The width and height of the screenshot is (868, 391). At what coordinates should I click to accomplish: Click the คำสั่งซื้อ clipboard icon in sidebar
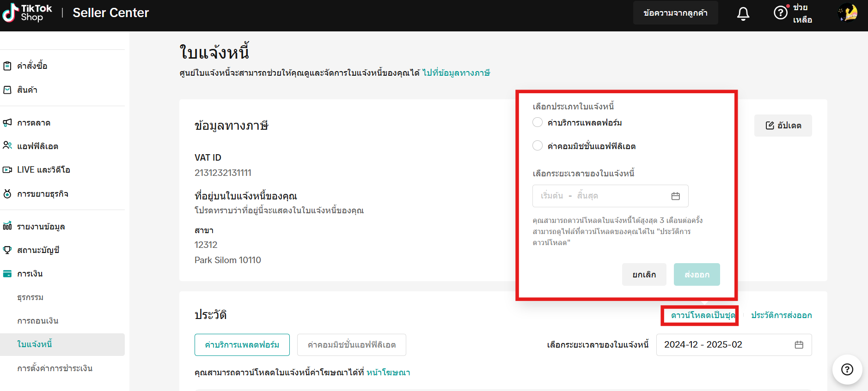[x=7, y=66]
